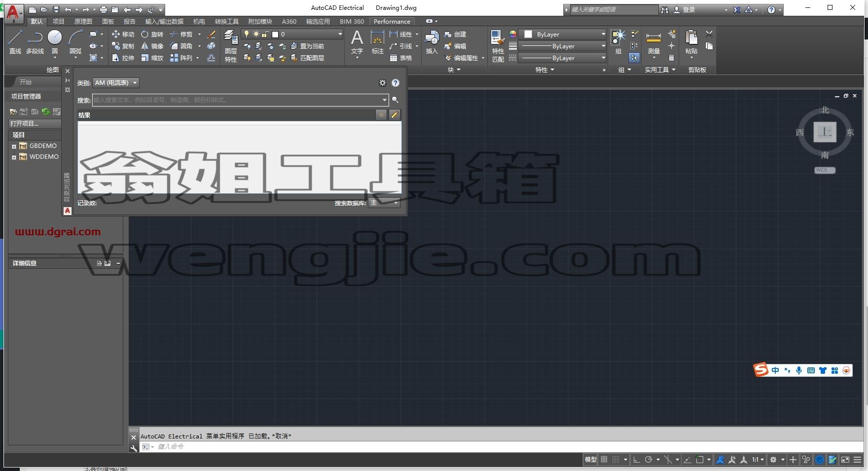Toggle the grid display in status bar
Image resolution: width=868 pixels, height=471 pixels.
click(604, 459)
